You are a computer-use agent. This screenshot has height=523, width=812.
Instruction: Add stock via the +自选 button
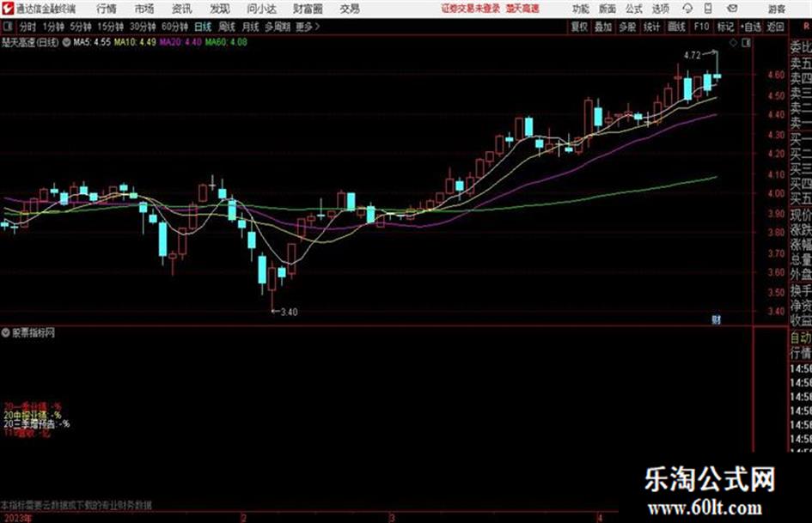tap(751, 27)
